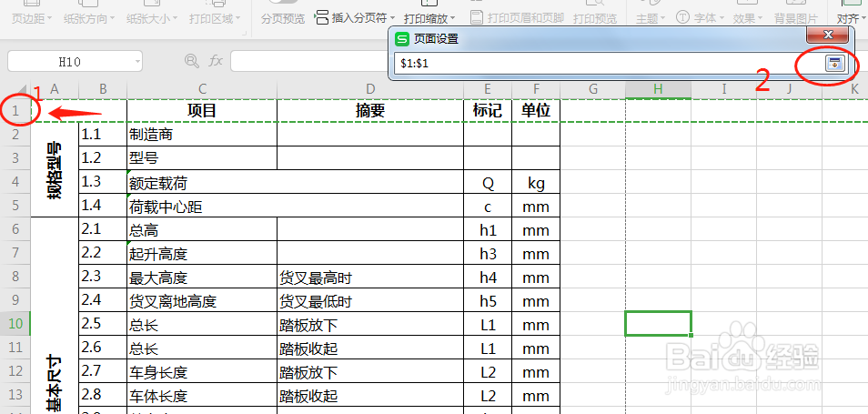
Task: Click the 摘要 header cell
Action: click(x=370, y=111)
